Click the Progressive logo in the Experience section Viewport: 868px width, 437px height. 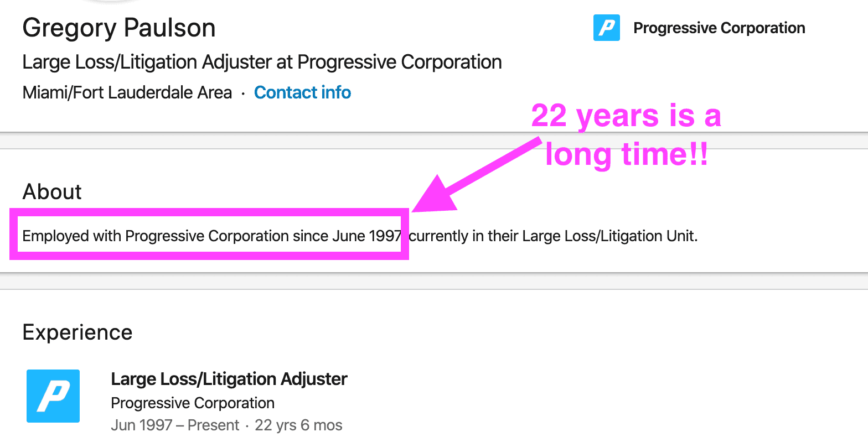[x=53, y=396]
